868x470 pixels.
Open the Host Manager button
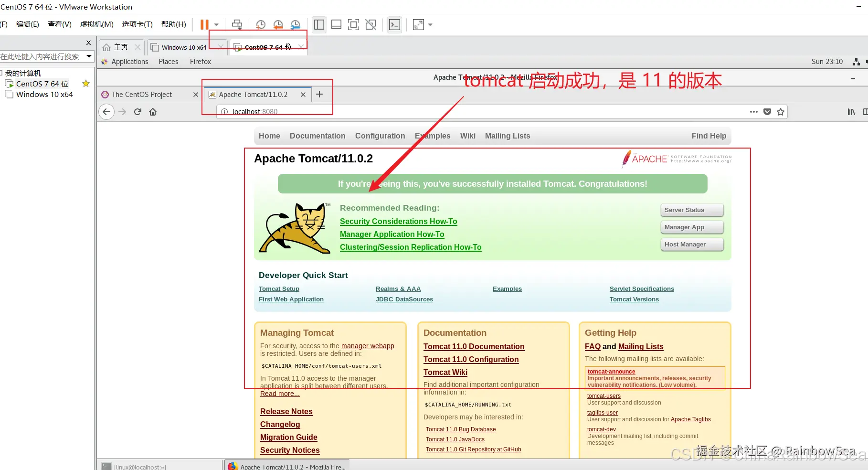tap(692, 245)
